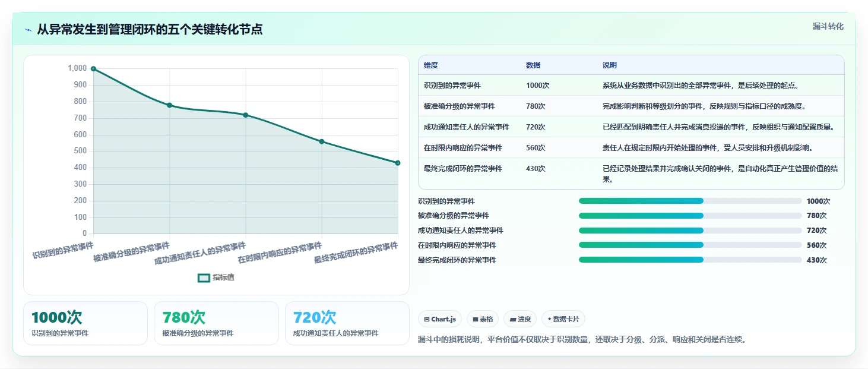Click the chart data point at 720
Screen dimensions: 868x369
245,115
